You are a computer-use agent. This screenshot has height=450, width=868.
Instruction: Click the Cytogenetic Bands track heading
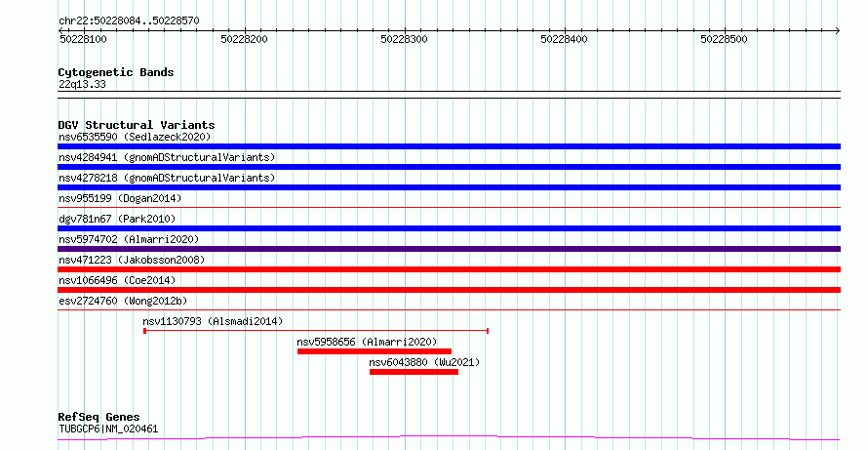[x=116, y=72]
